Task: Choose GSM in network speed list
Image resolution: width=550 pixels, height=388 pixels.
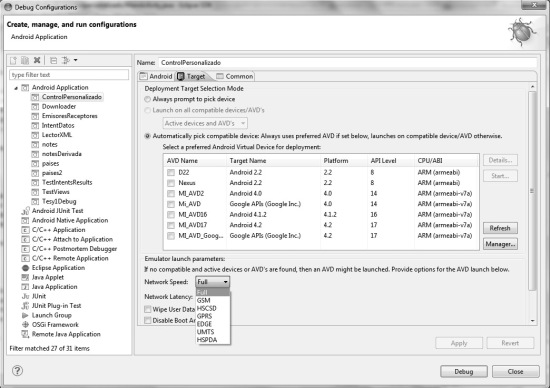Action: (x=213, y=300)
